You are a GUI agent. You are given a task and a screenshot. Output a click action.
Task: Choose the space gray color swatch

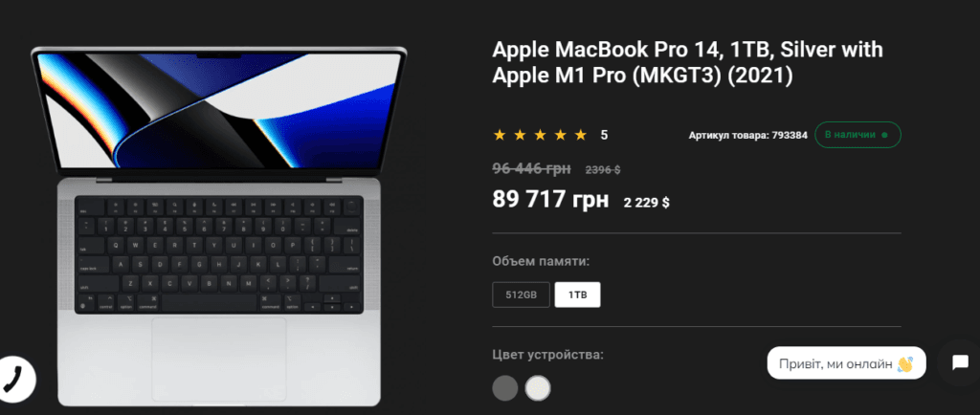tap(505, 387)
